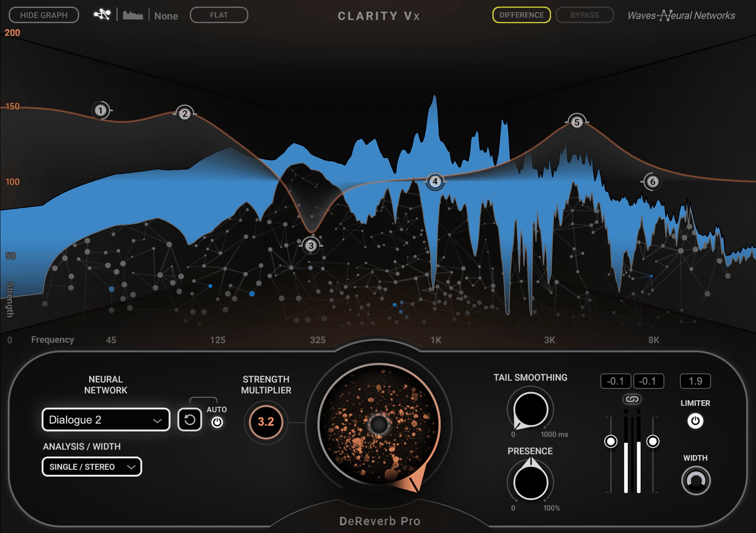Open the SINGLE / STEREO analysis dropdown
The width and height of the screenshot is (756, 533).
click(92, 467)
